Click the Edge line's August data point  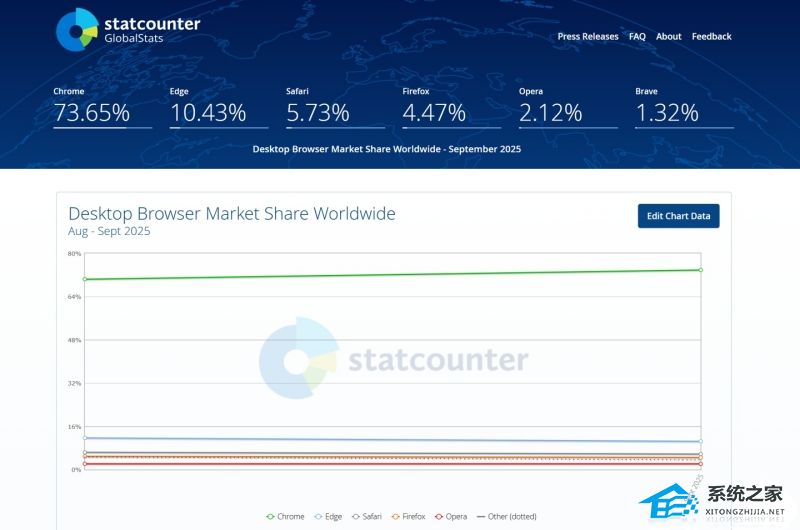(x=85, y=438)
